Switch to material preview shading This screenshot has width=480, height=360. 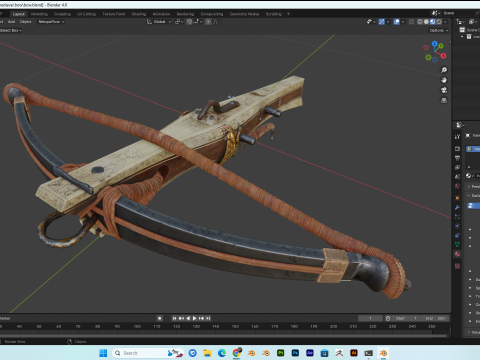point(432,22)
